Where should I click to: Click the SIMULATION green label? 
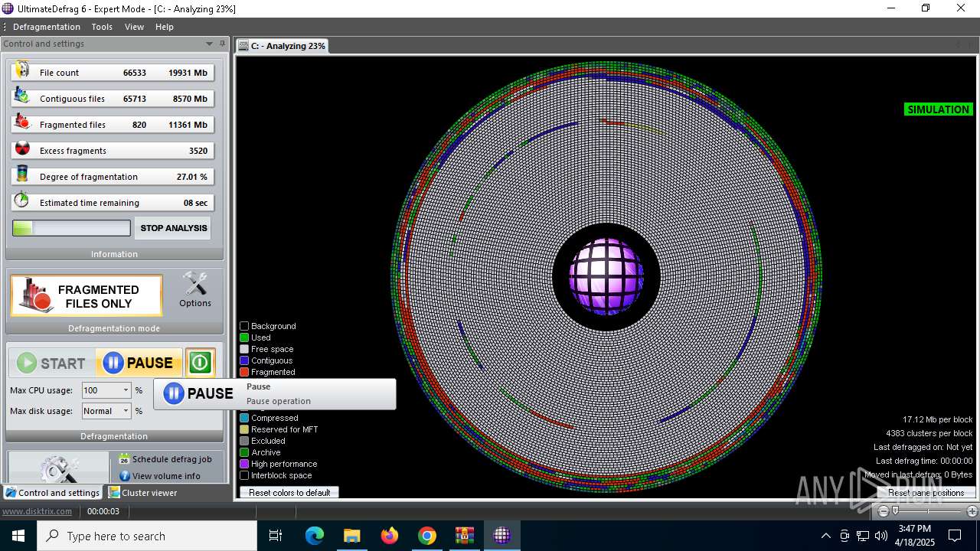coord(938,109)
